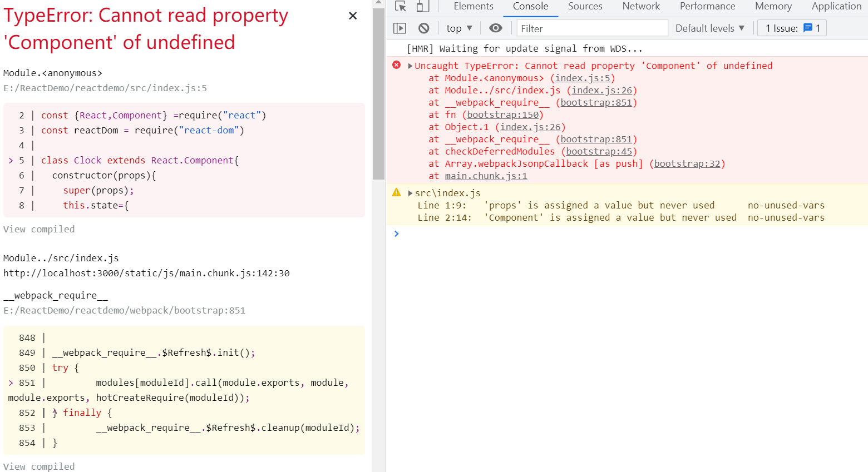Switch to the Console tab
868x472 pixels.
point(530,6)
